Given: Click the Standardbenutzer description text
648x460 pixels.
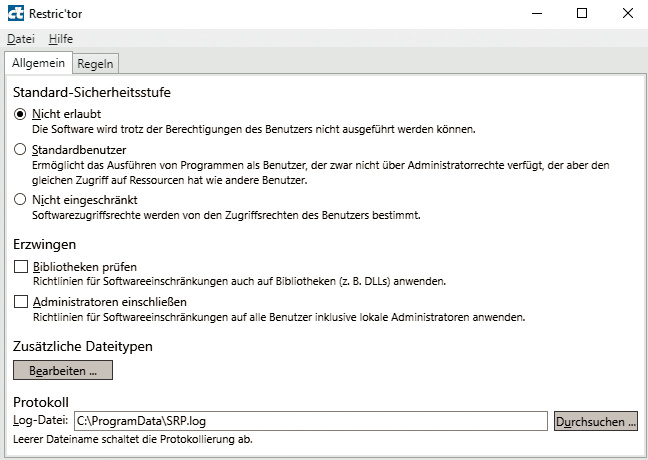Looking at the screenshot, I should 300,172.
